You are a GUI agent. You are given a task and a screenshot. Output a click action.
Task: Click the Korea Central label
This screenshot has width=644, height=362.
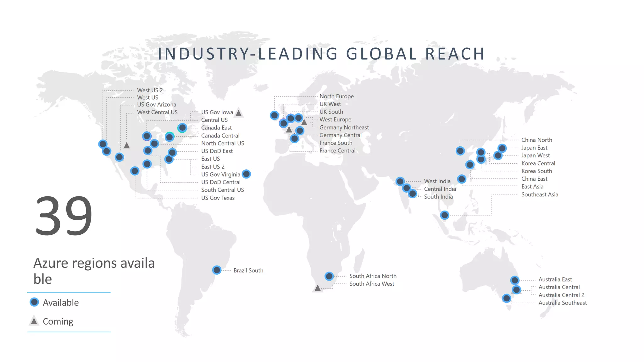(538, 163)
